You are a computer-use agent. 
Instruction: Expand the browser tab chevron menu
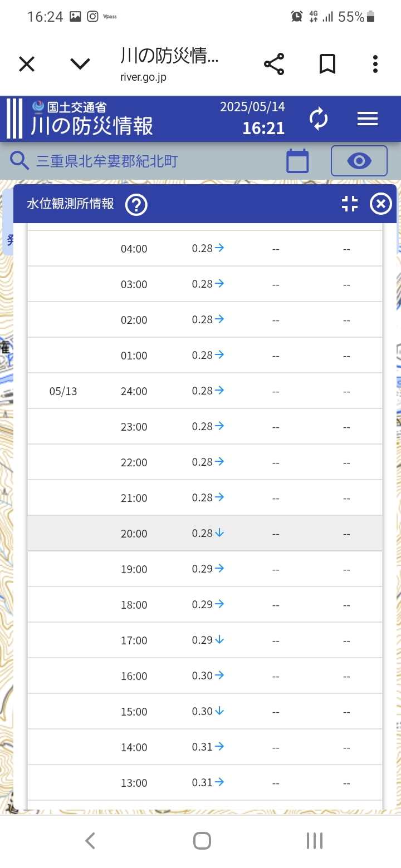click(80, 64)
